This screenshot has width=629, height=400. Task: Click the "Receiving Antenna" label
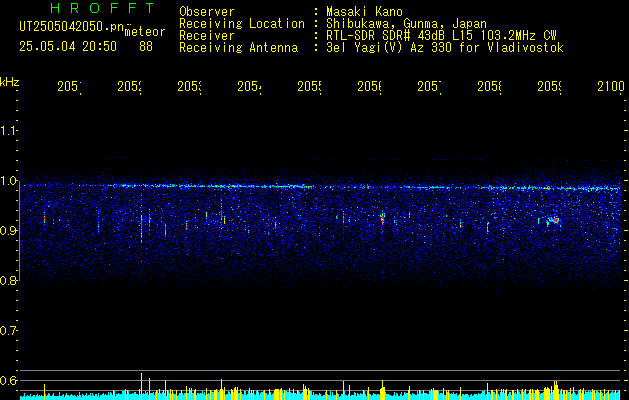239,48
